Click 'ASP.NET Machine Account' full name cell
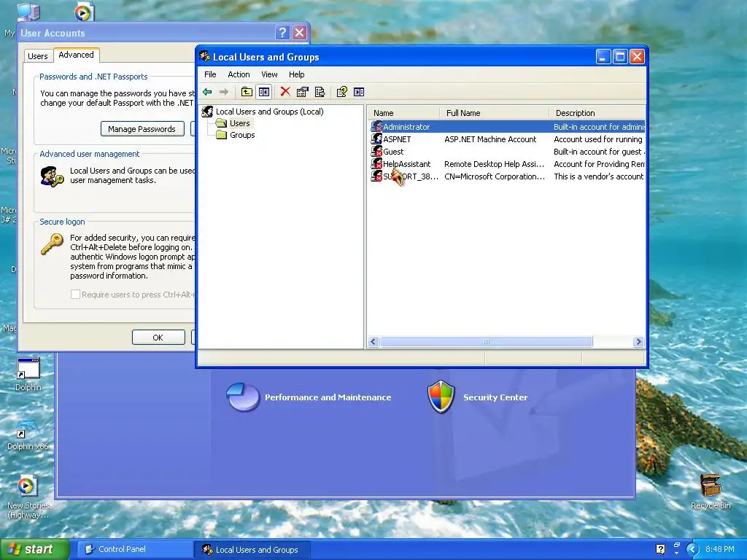This screenshot has width=747, height=560. click(x=490, y=139)
